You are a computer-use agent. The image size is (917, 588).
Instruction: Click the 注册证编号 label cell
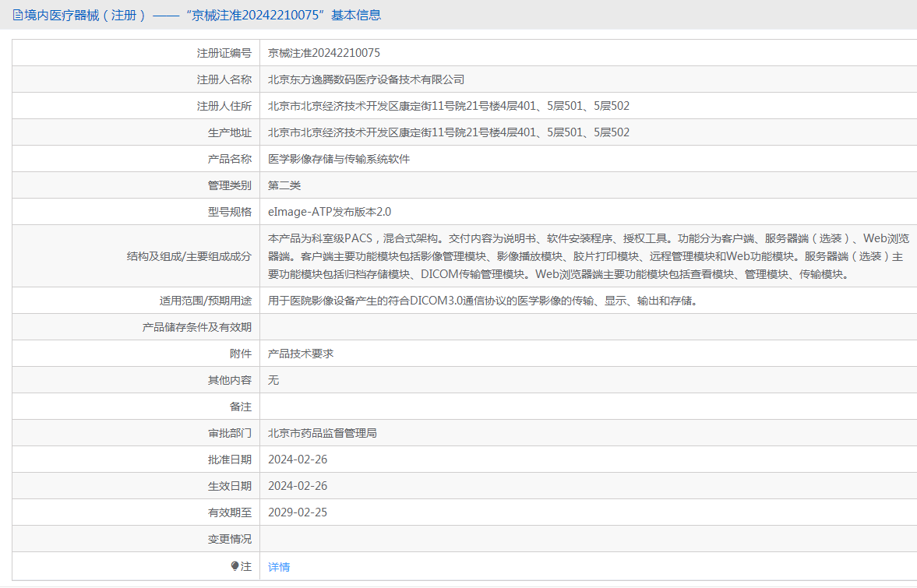224,53
